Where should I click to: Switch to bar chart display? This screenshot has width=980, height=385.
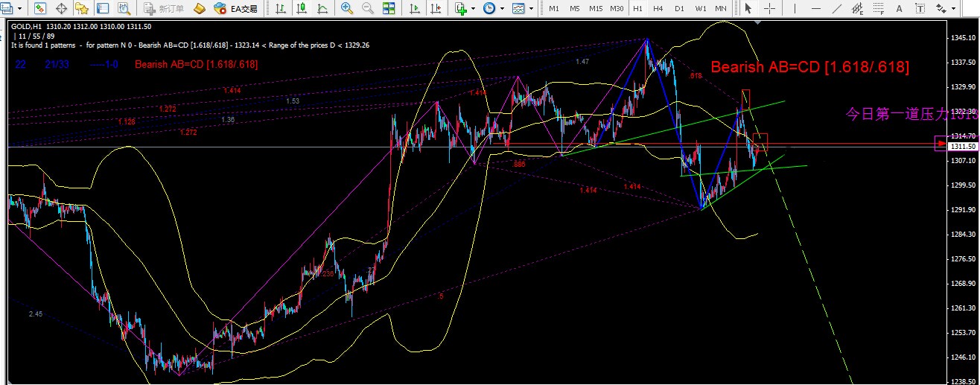[281, 9]
